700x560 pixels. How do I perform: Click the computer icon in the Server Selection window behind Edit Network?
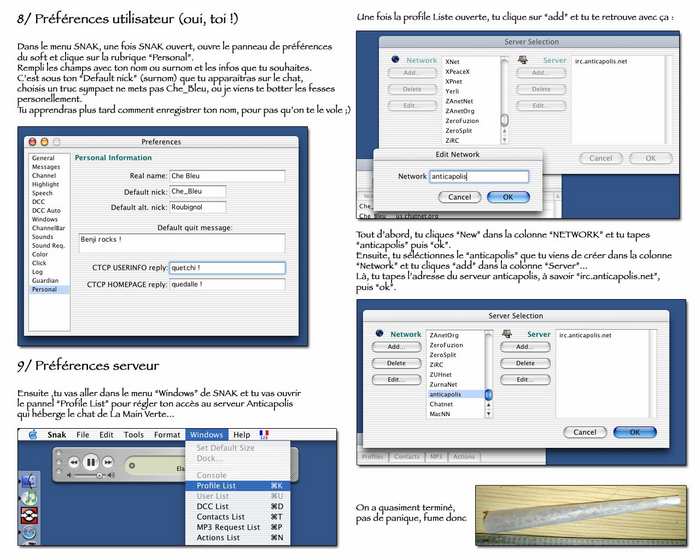pyautogui.click(x=522, y=59)
